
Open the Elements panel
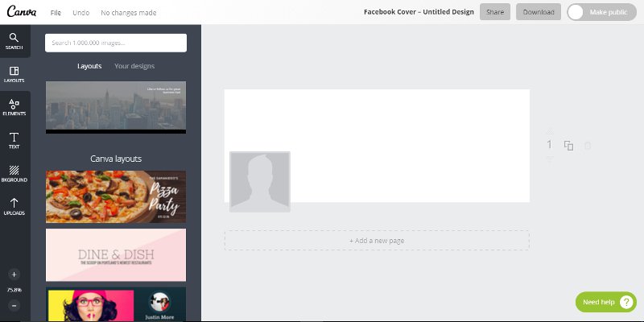coord(14,107)
